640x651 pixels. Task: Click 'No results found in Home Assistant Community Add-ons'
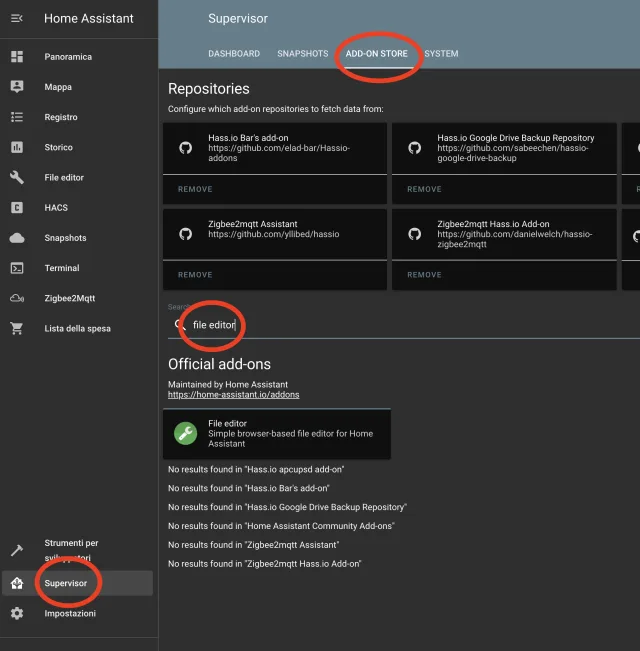(281, 526)
